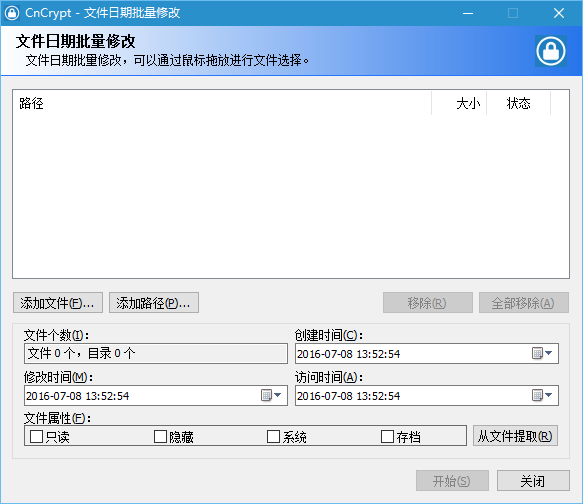The width and height of the screenshot is (583, 504).
Task: Click the 添加文件(F)... button
Action: coord(58,303)
